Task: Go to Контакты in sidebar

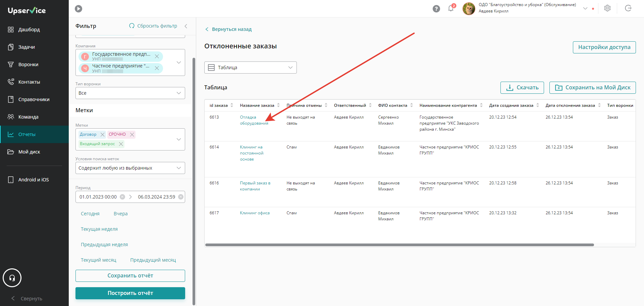Action: (34, 82)
